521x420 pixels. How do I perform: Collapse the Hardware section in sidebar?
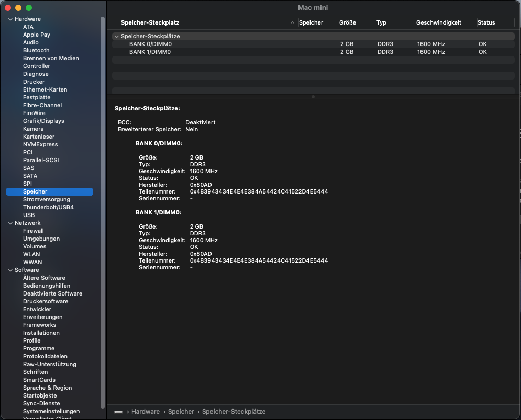[x=10, y=19]
